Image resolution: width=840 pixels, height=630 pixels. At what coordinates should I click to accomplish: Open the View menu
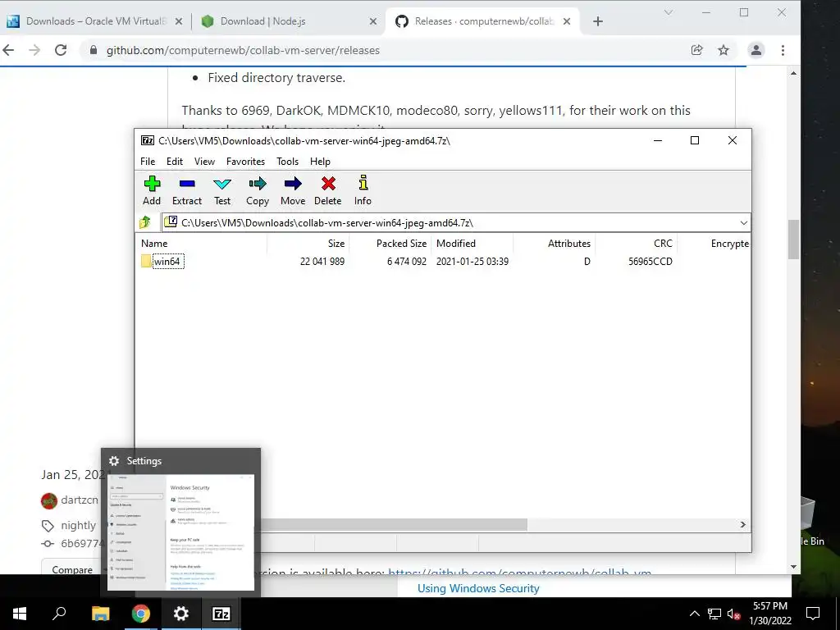[x=204, y=162]
